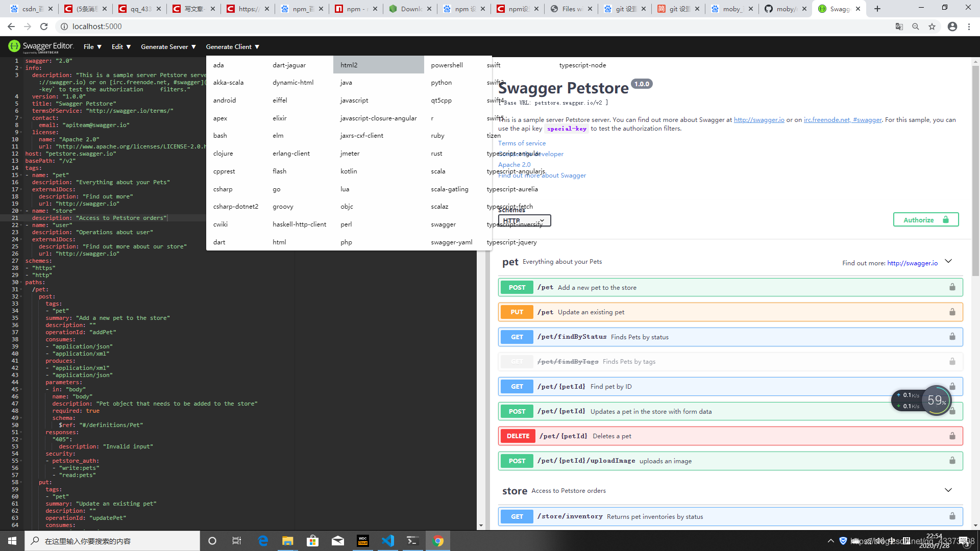Open the Generate Server menu
980x551 pixels.
click(x=167, y=46)
